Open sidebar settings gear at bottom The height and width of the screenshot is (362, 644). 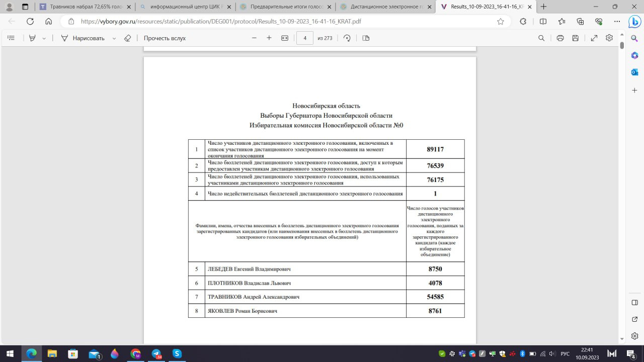tap(635, 335)
